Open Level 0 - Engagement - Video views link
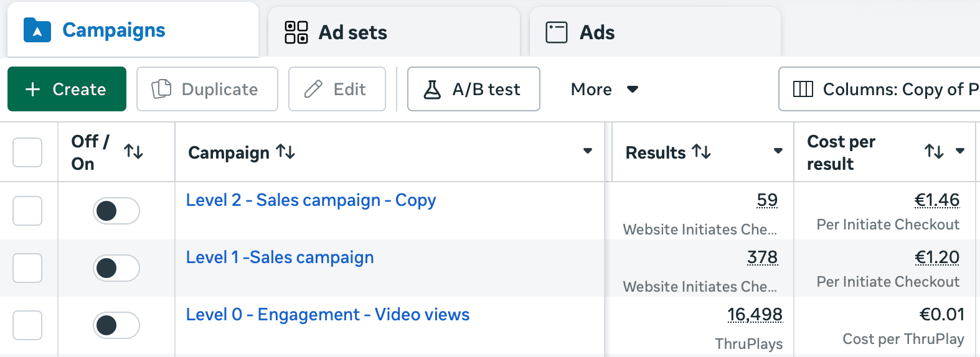The width and height of the screenshot is (980, 357). (327, 315)
